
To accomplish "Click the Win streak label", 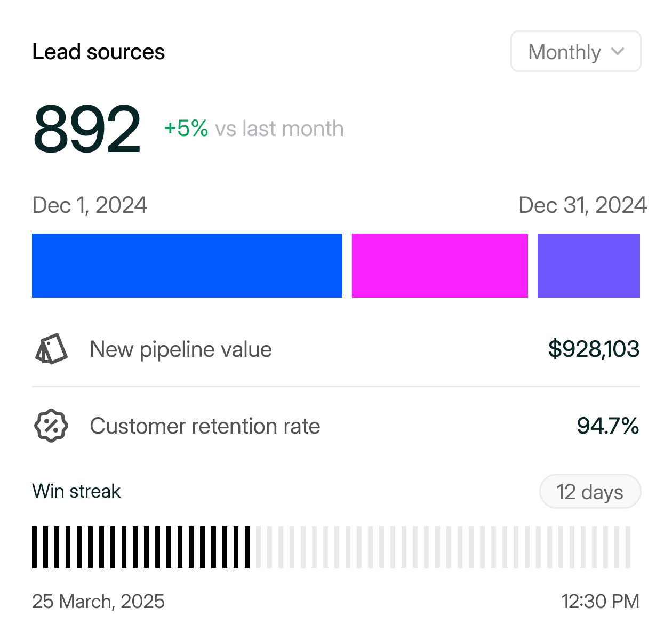I will tap(76, 491).
